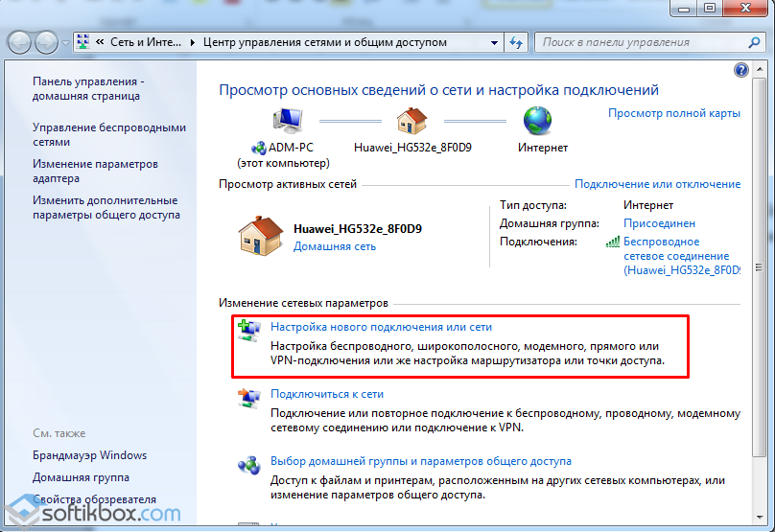Click the Internet globe icon in network map
The width and height of the screenshot is (775, 532).
(x=537, y=121)
